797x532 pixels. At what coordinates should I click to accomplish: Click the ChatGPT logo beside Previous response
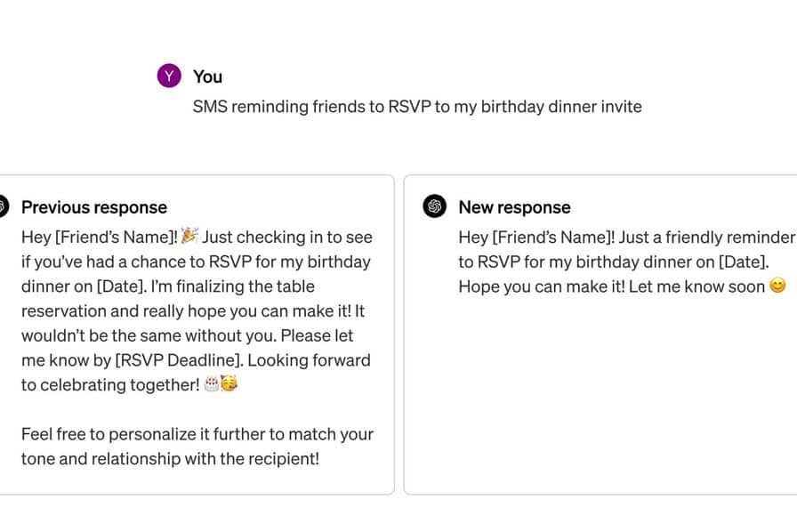(3, 206)
